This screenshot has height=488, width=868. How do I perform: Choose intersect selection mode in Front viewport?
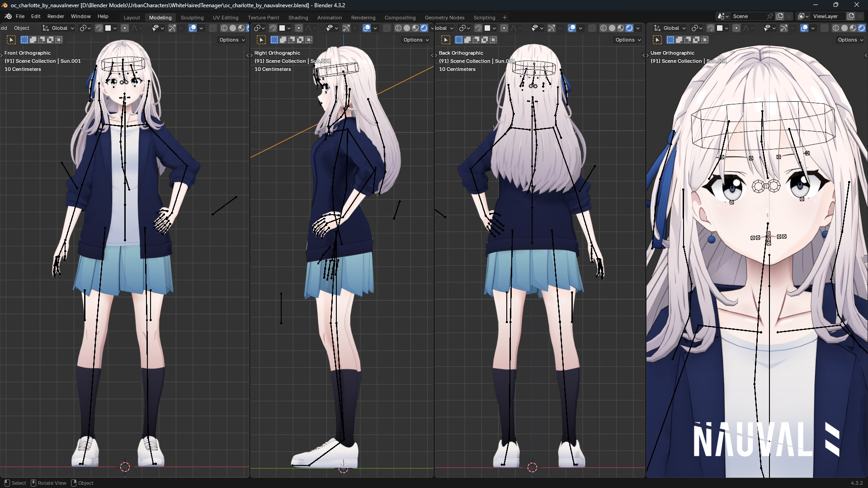pos(59,40)
